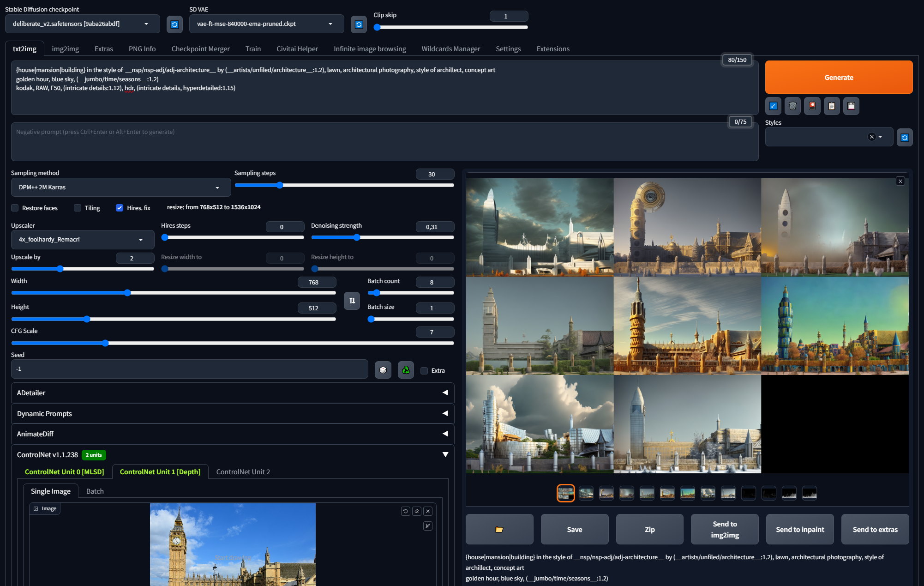
Task: Click the Generate button
Action: 839,77
